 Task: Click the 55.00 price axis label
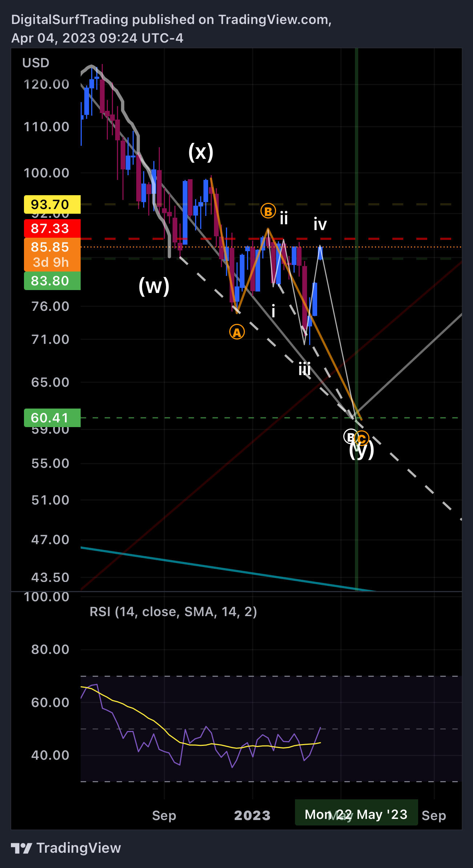[x=50, y=463]
